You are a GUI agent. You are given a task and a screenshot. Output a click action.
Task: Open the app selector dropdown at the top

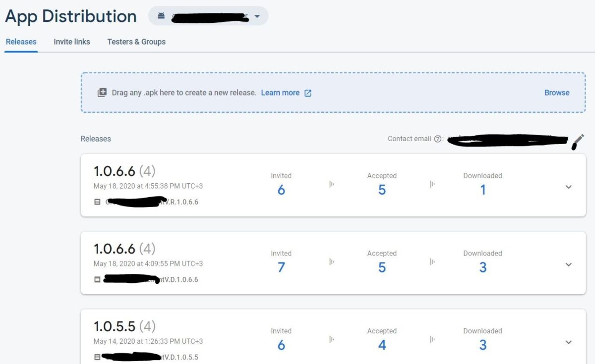[x=257, y=15]
